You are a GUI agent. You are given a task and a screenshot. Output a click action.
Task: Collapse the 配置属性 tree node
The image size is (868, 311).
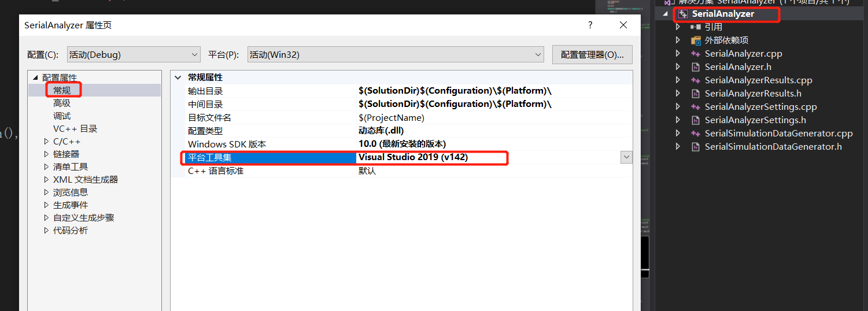(x=36, y=78)
